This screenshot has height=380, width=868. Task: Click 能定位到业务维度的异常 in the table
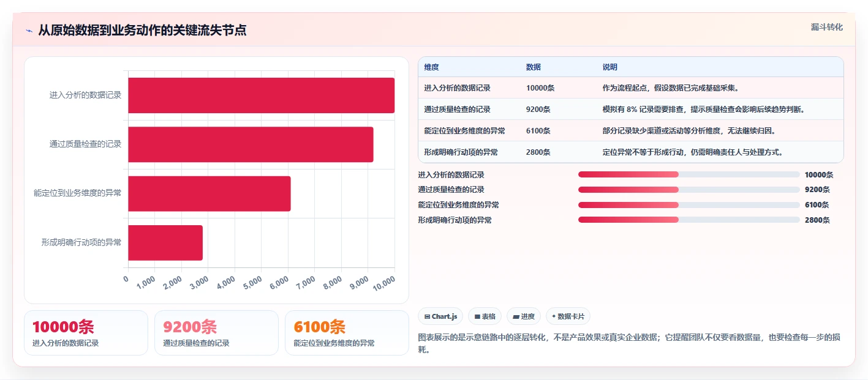tap(464, 131)
